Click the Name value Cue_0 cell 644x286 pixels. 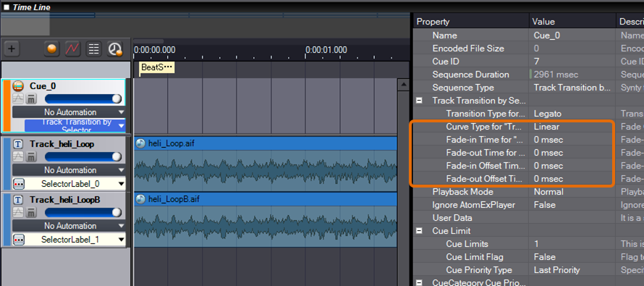coord(572,35)
